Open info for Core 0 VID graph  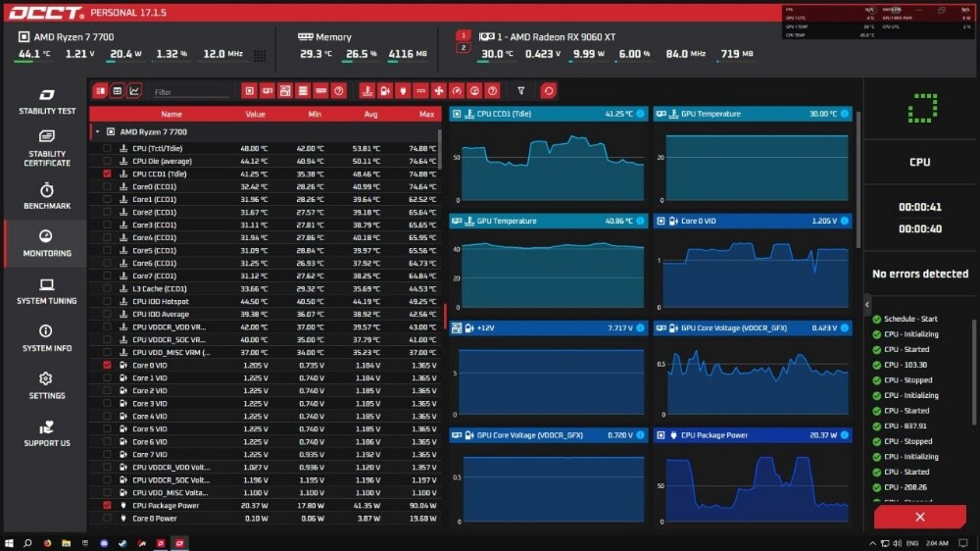click(x=845, y=221)
